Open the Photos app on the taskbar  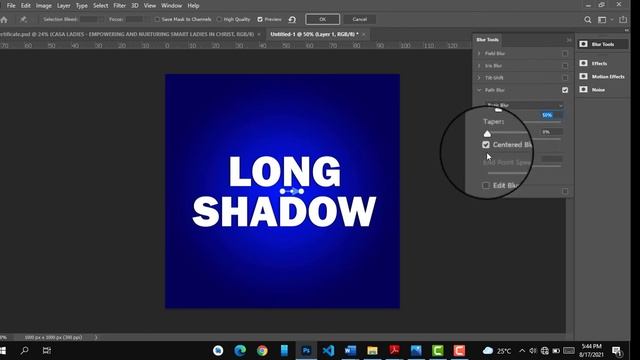416,350
